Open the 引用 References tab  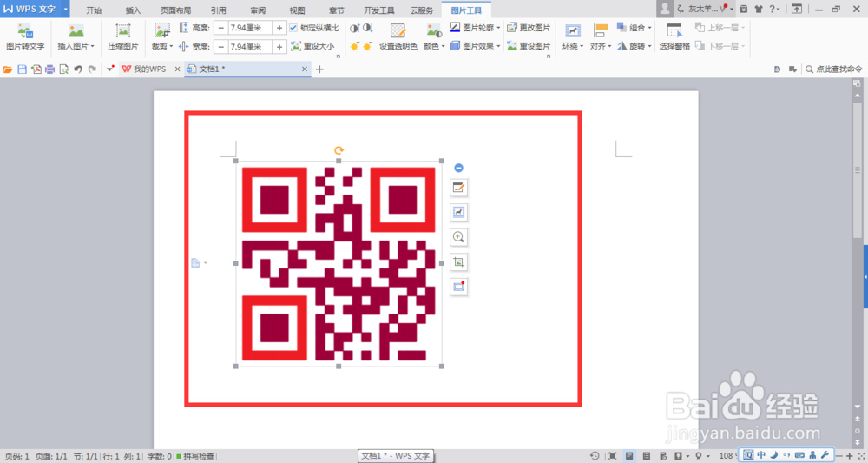pyautogui.click(x=218, y=10)
